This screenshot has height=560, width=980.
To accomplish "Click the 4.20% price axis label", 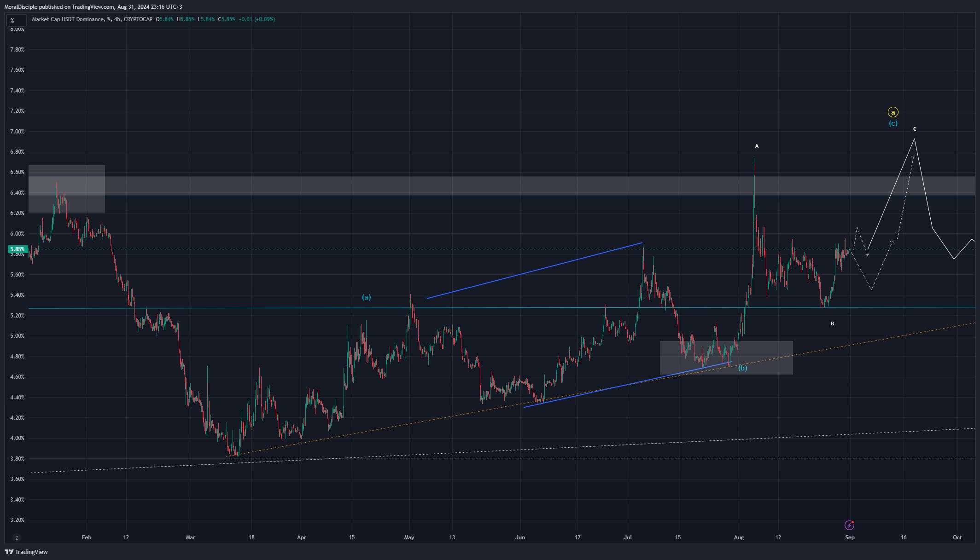I will click(17, 418).
